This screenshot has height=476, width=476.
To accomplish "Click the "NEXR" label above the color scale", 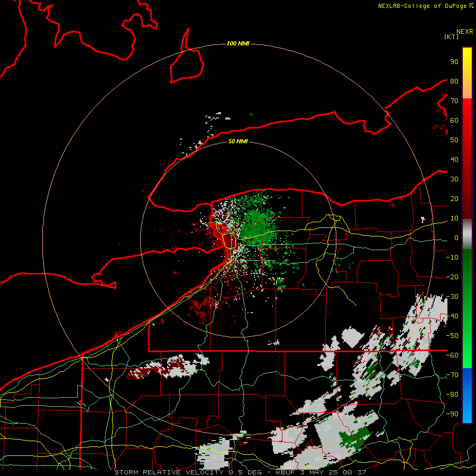I will (x=465, y=32).
